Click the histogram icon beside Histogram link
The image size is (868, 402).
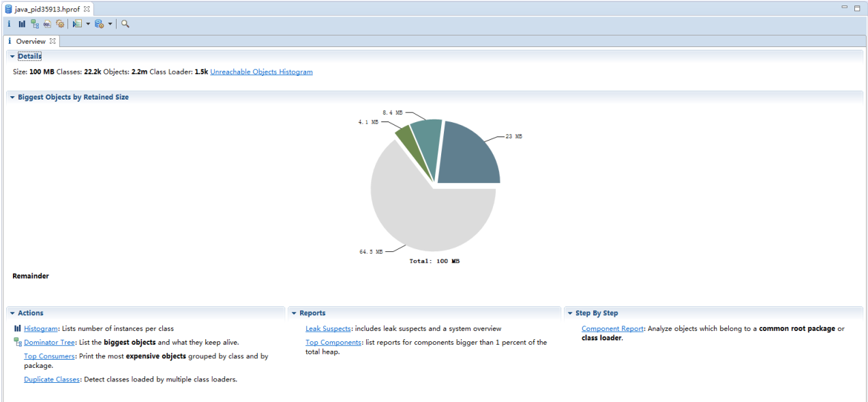pyautogui.click(x=17, y=328)
